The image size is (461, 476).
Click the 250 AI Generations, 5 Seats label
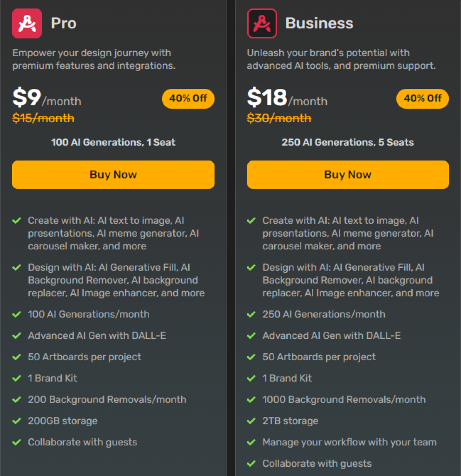[x=348, y=142]
